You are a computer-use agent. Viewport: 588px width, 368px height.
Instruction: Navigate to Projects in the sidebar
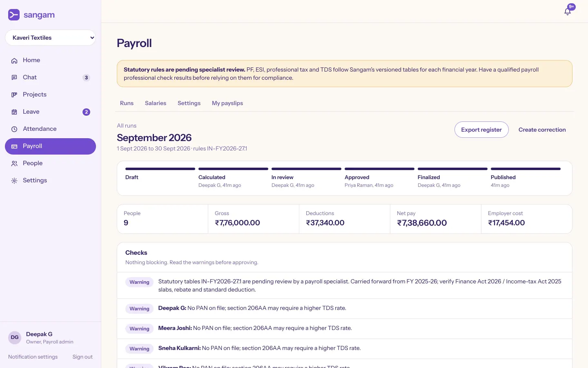(50, 95)
